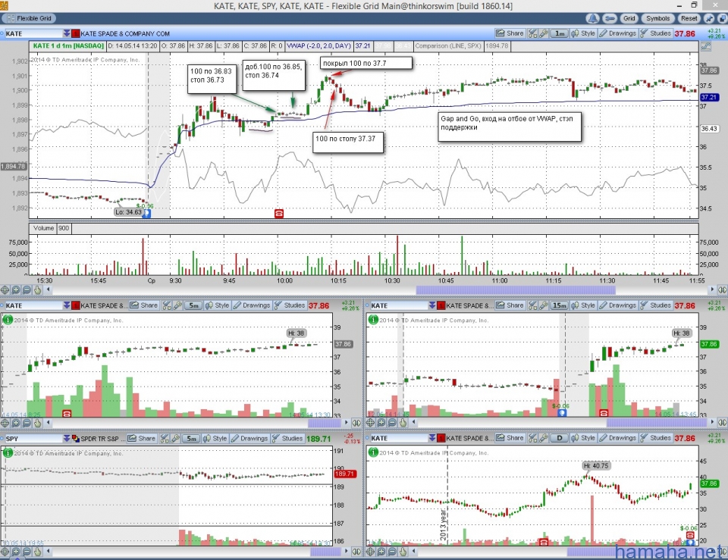Open Drawings menu on 15m KATE chart

point(618,305)
